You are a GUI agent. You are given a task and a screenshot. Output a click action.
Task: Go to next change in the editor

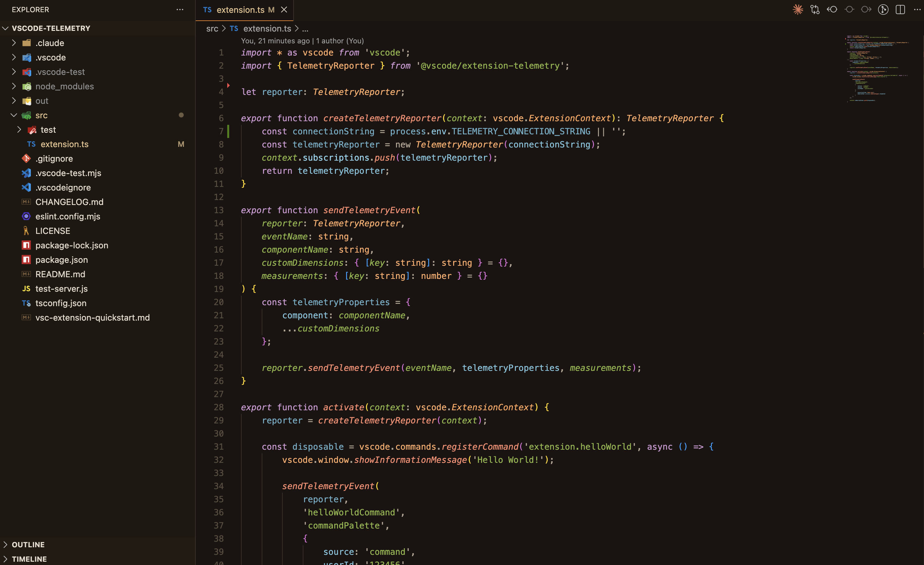(x=867, y=10)
